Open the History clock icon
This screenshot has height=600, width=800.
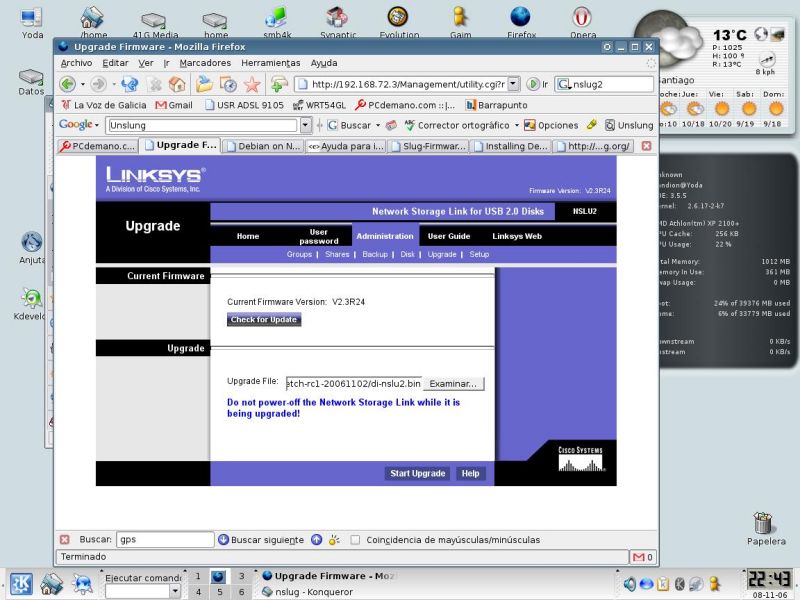[x=228, y=84]
